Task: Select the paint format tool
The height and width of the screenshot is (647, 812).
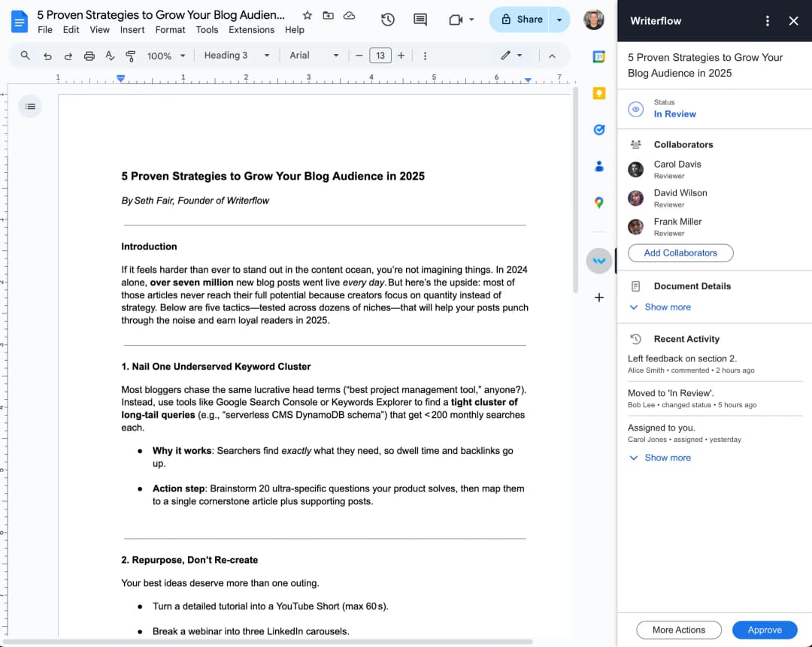Action: [x=132, y=55]
